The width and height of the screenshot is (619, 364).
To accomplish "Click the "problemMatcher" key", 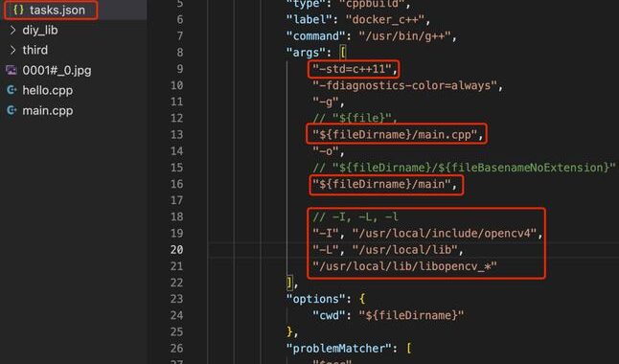I will click(x=338, y=349).
